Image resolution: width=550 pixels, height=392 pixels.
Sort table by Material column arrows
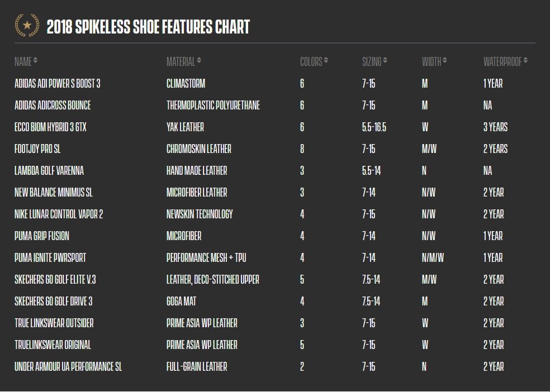[199, 61]
